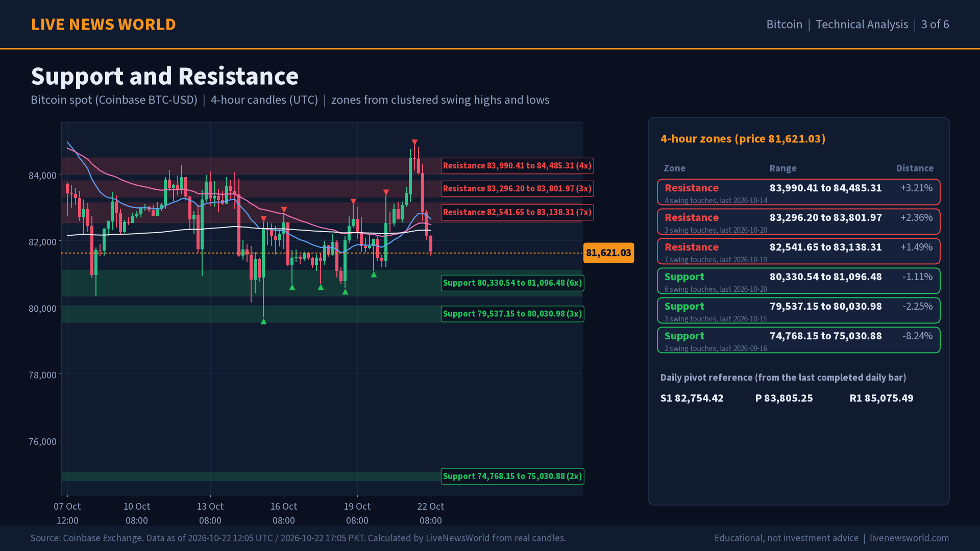Select the Support row with -1.11% distance
The height and width of the screenshot is (551, 980).
798,281
